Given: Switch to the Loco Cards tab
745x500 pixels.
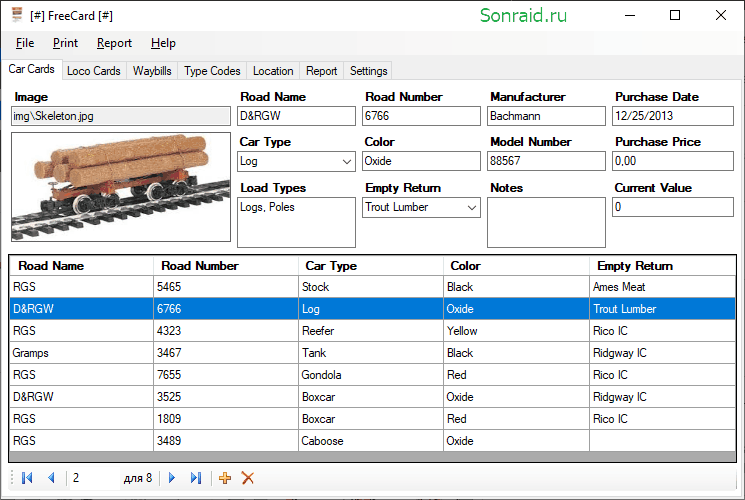Looking at the screenshot, I should click(94, 71).
